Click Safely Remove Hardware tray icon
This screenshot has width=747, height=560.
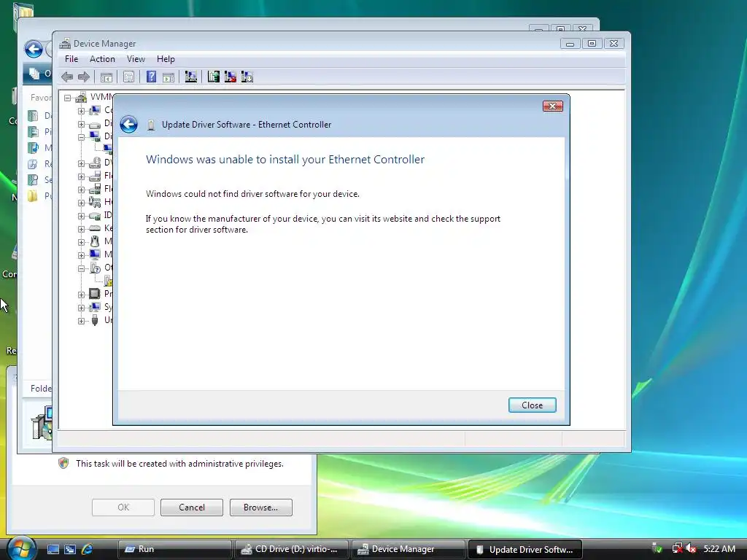[x=657, y=548]
